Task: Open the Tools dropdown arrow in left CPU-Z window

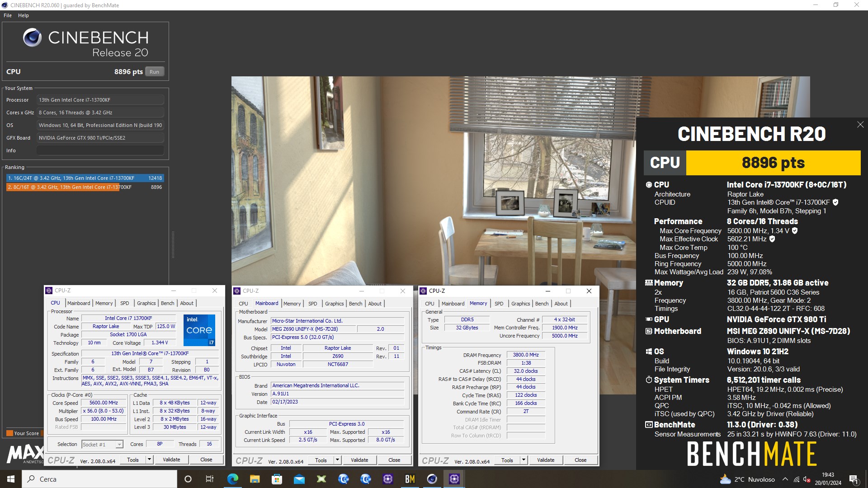Action: (149, 460)
